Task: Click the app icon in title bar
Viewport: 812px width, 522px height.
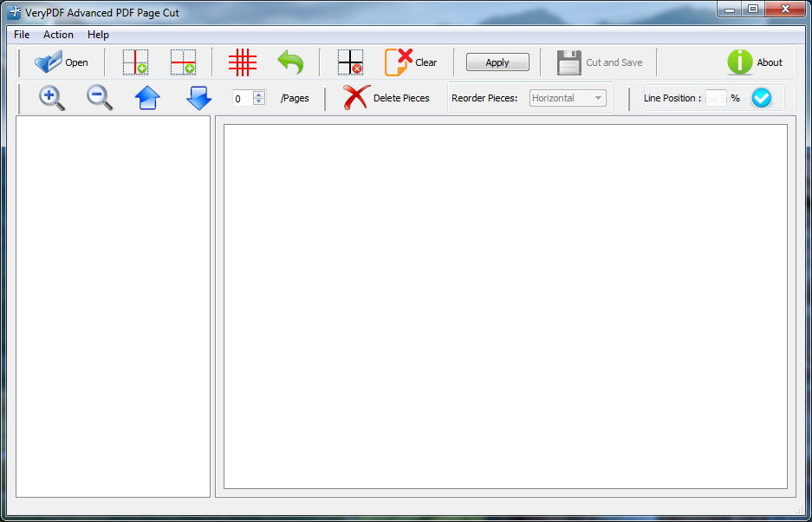Action: [x=15, y=12]
